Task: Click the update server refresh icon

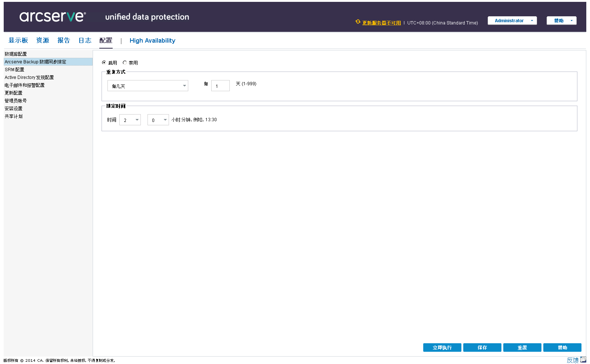Action: (x=358, y=22)
